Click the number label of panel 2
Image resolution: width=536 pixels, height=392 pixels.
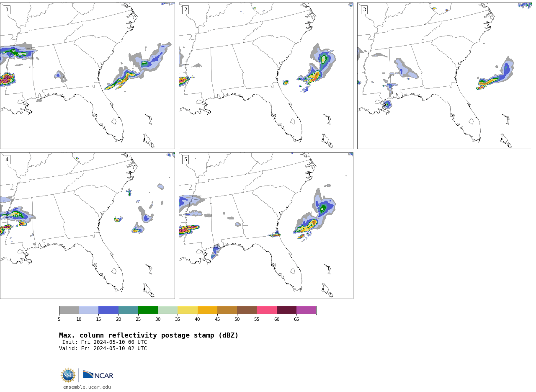pos(186,10)
